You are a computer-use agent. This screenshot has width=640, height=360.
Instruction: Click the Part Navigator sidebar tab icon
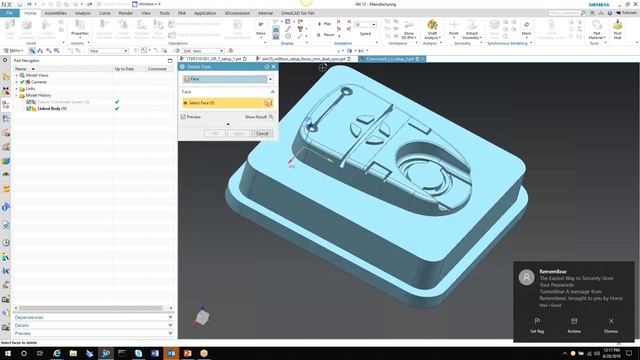6,104
